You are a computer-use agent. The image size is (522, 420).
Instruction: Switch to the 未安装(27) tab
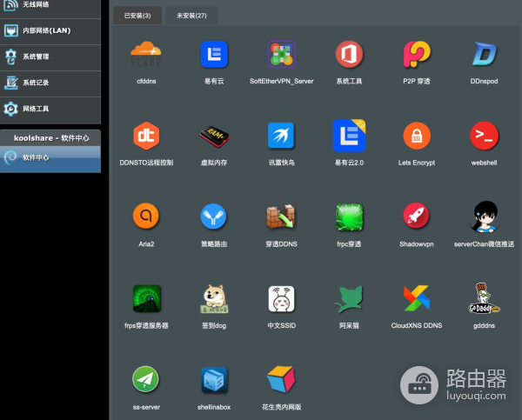pos(191,16)
